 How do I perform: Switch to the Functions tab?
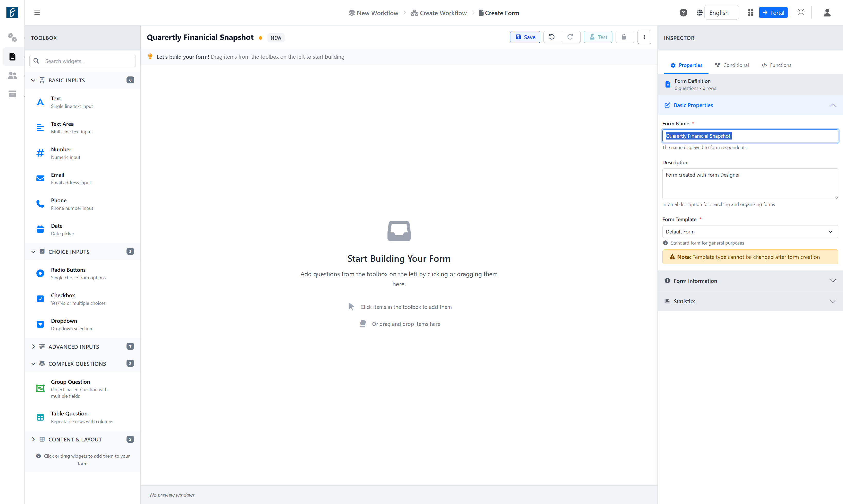pos(776,65)
